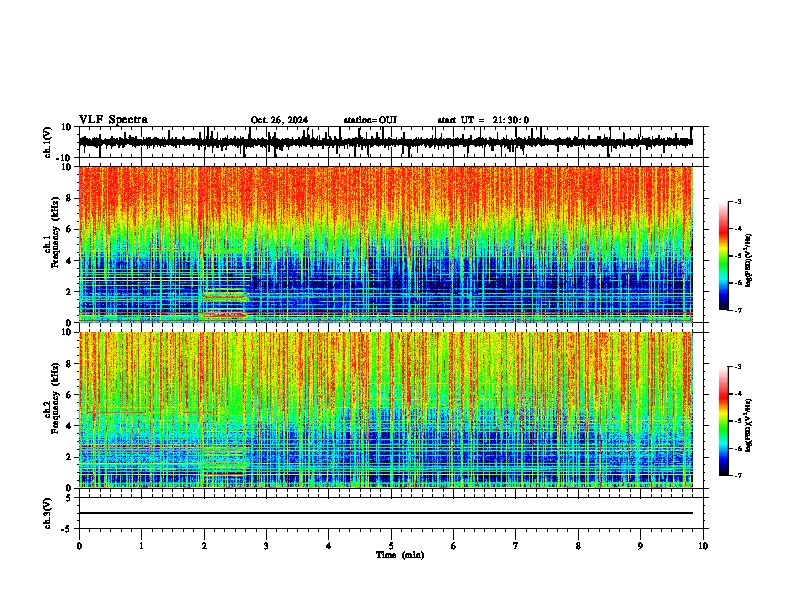792x612 pixels.
Task: Click the ch.2 frequency axis "2" tick
Action: point(70,457)
